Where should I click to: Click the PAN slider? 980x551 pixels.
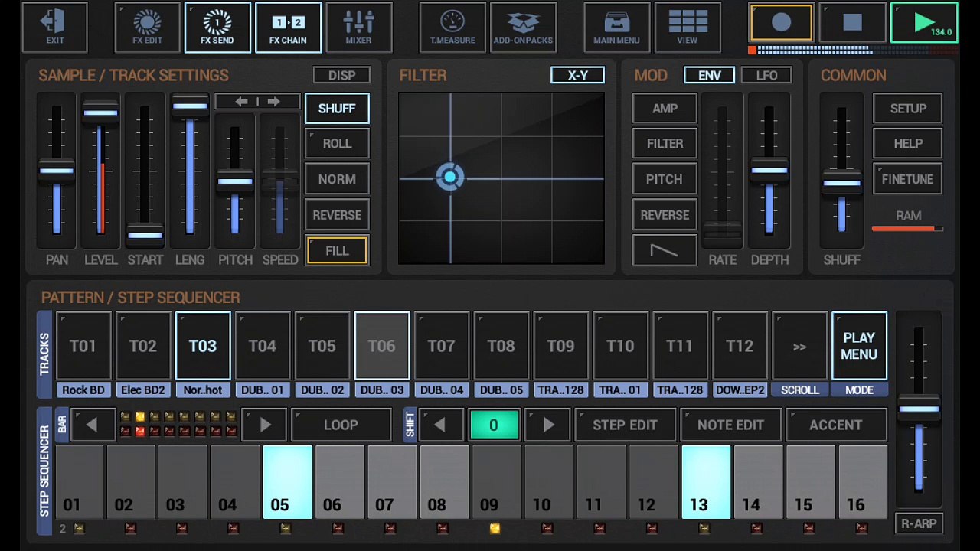point(57,171)
